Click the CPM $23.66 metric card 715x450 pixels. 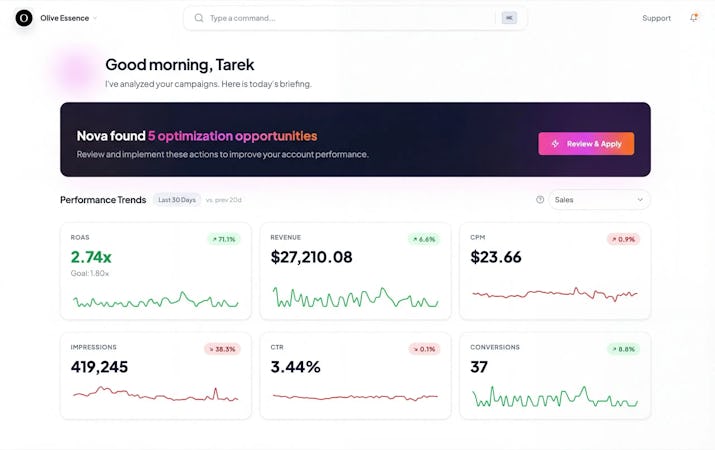pyautogui.click(x=555, y=271)
